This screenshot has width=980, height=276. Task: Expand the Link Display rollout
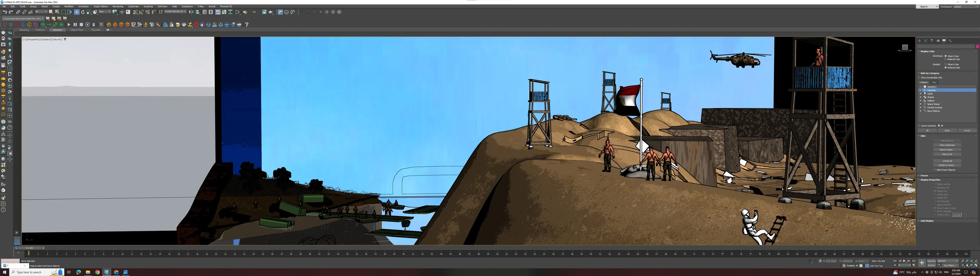click(x=927, y=221)
